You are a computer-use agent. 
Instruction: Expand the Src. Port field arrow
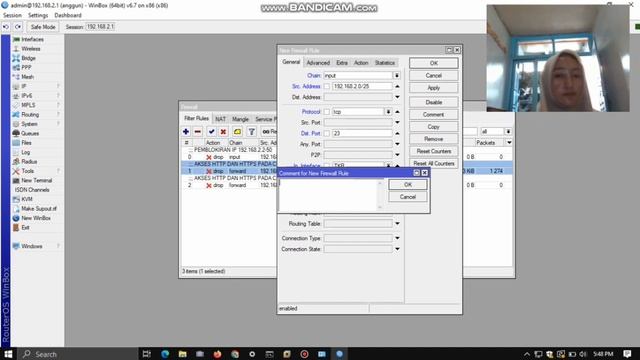point(397,122)
